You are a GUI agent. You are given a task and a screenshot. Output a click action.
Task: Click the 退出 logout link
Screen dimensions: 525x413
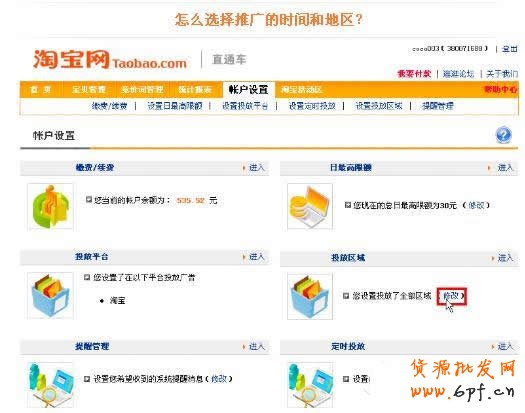[510, 49]
